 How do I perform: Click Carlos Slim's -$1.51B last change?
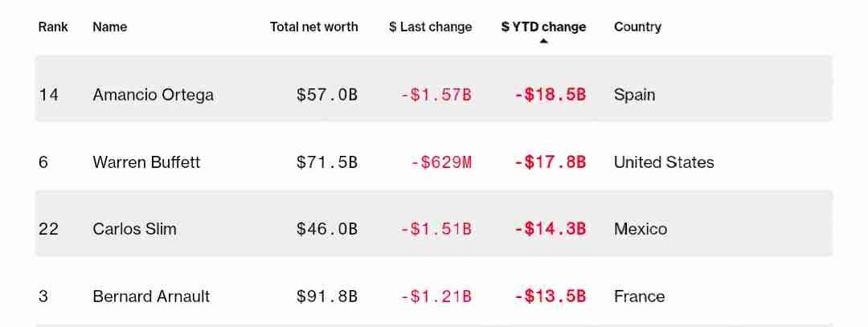click(x=436, y=229)
